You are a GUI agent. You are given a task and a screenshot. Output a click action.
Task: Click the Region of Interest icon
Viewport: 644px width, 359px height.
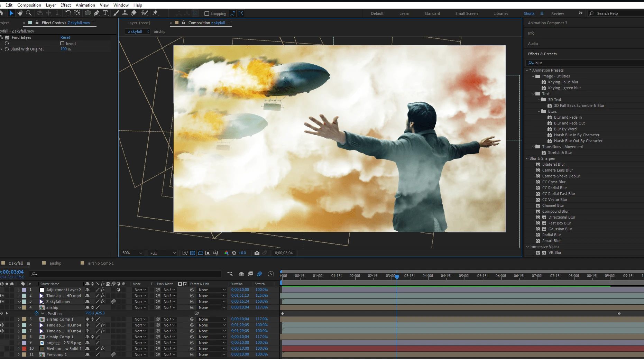tap(208, 253)
